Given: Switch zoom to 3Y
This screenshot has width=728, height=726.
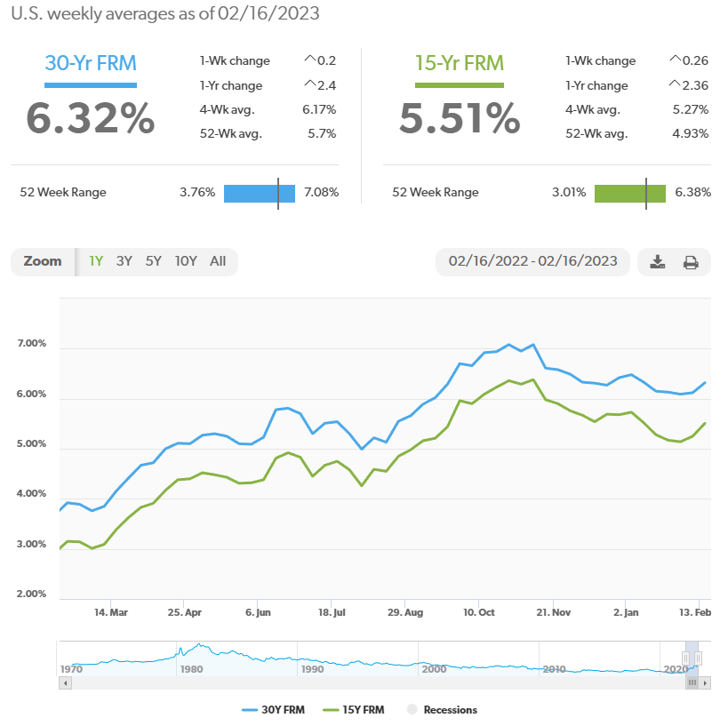Looking at the screenshot, I should [x=124, y=261].
